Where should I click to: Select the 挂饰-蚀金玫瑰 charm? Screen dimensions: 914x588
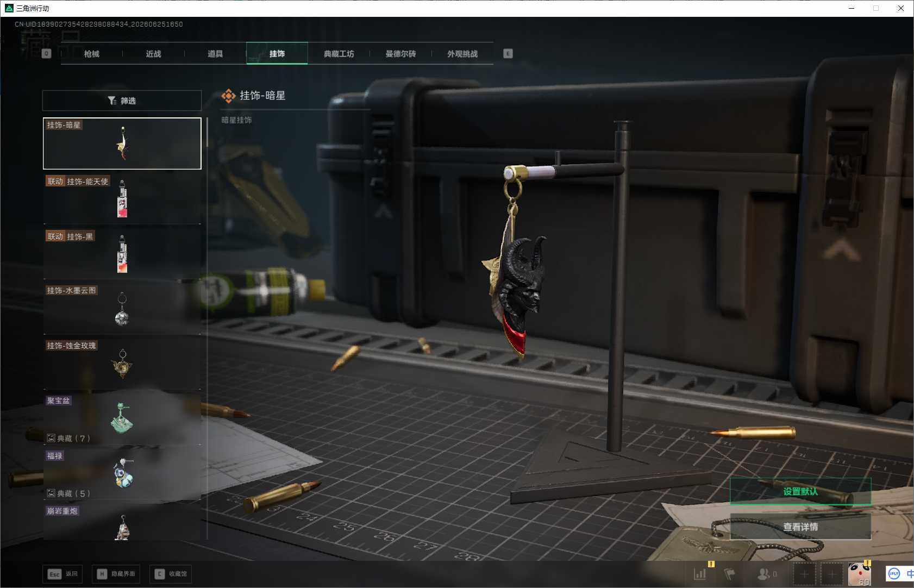point(122,364)
